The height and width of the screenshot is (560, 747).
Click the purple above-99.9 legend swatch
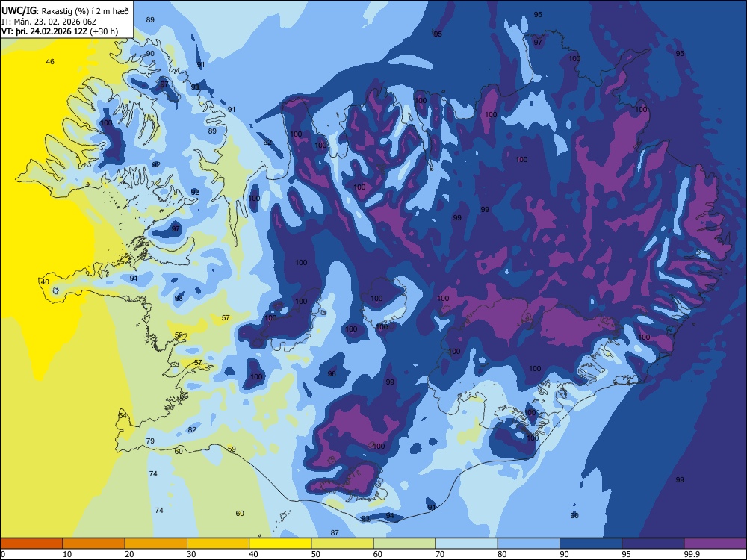tap(715, 544)
